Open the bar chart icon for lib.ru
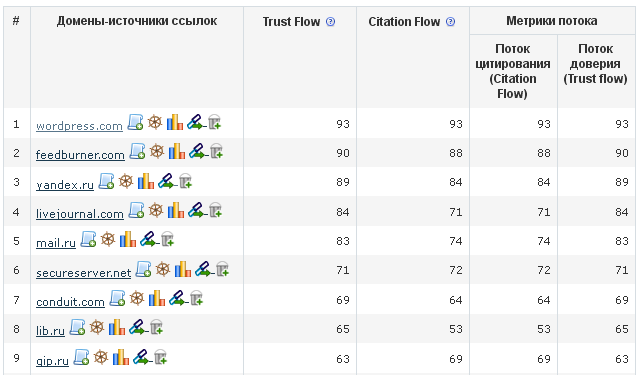This screenshot has width=640, height=375. pos(117,327)
